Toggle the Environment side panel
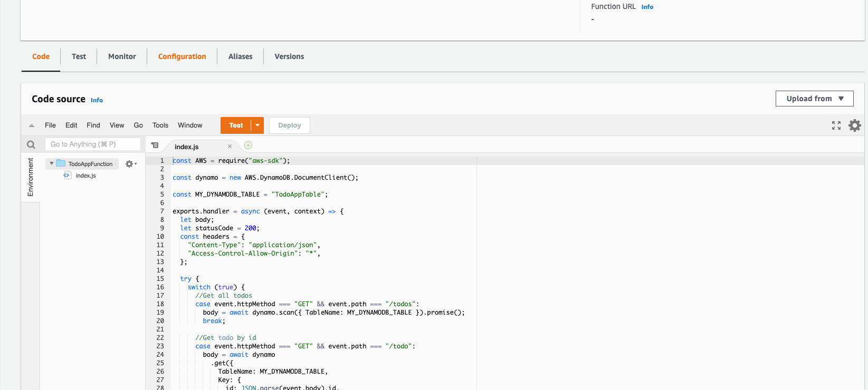The image size is (868, 390). (x=31, y=177)
